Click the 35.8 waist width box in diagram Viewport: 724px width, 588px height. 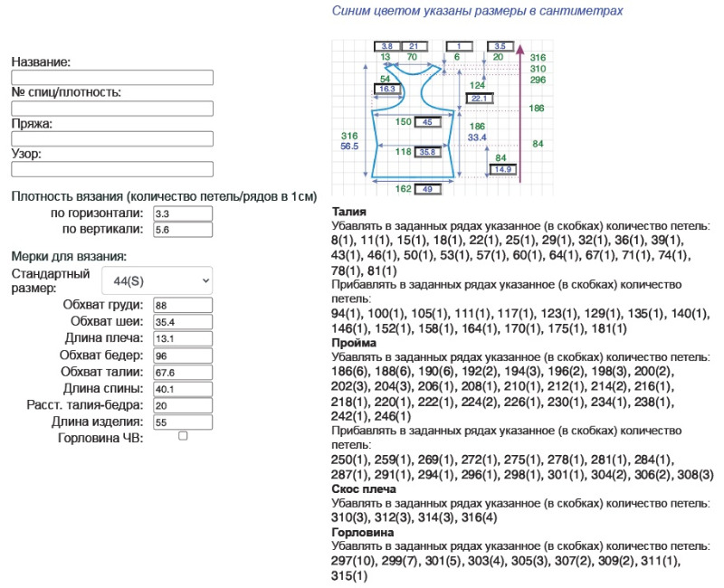pos(428,153)
